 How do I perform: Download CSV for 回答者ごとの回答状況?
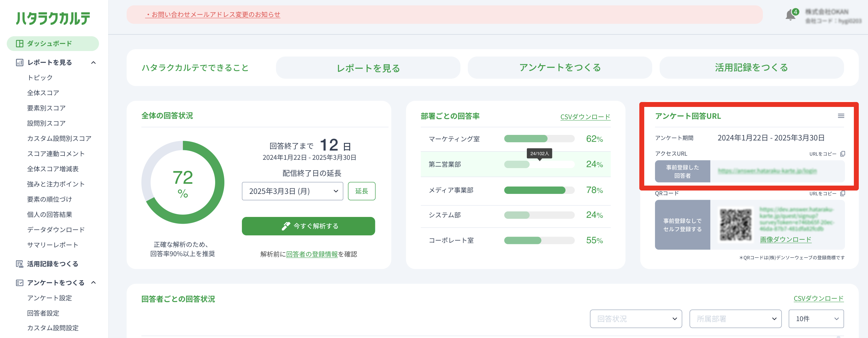click(x=819, y=299)
